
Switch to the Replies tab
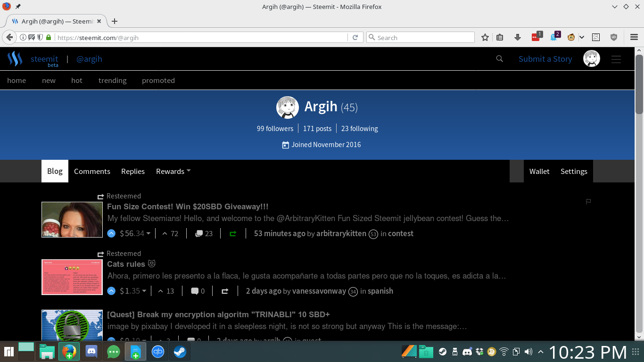133,171
